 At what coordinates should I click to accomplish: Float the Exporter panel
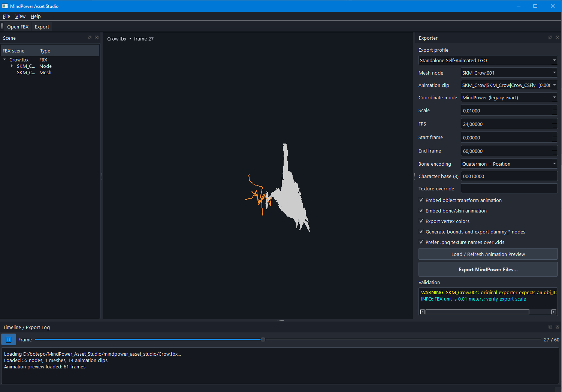[550, 37]
